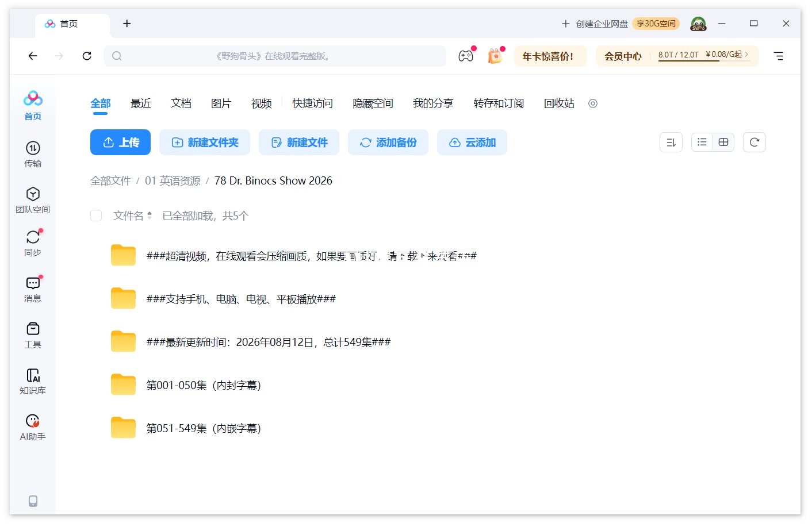
Task: Select the 首页 browser tab
Action: (72, 24)
